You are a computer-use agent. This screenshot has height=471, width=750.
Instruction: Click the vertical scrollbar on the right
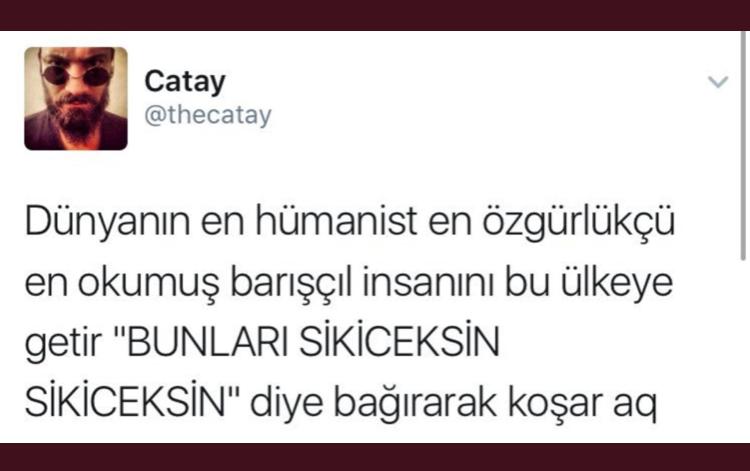click(743, 146)
